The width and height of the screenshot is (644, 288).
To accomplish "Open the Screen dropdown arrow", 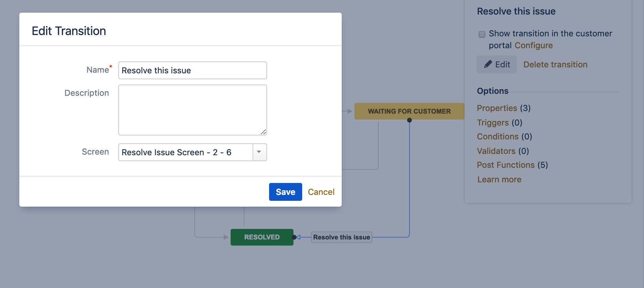I will (x=260, y=152).
